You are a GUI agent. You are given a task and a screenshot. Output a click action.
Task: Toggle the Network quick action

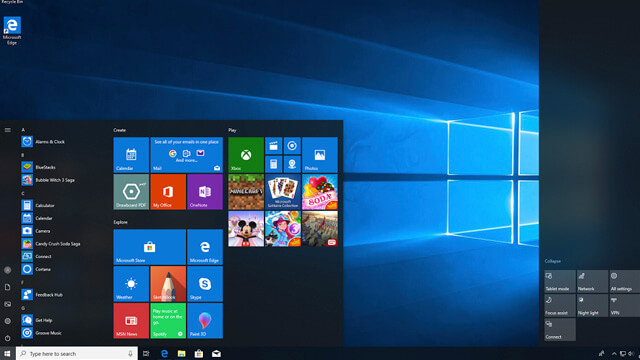point(592,281)
